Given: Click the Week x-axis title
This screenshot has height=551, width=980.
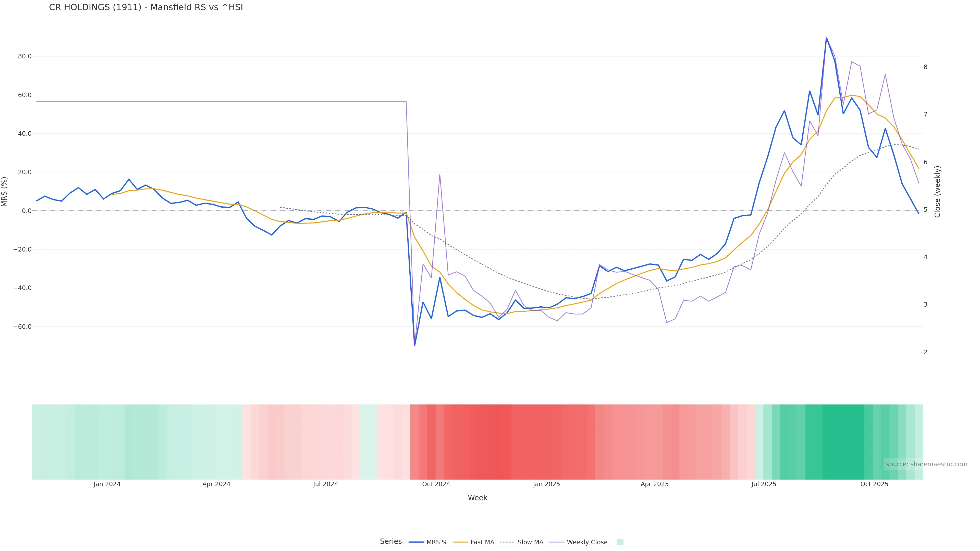Looking at the screenshot, I should [x=477, y=498].
